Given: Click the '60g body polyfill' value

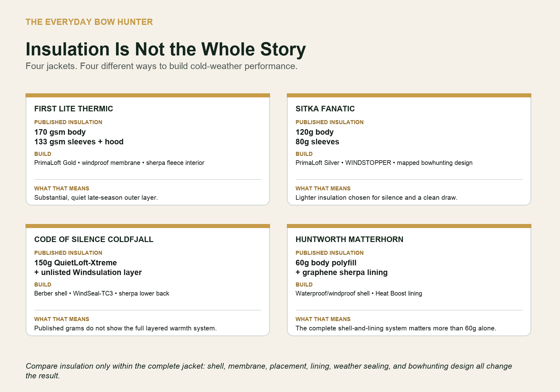Looking at the screenshot, I should point(326,263).
